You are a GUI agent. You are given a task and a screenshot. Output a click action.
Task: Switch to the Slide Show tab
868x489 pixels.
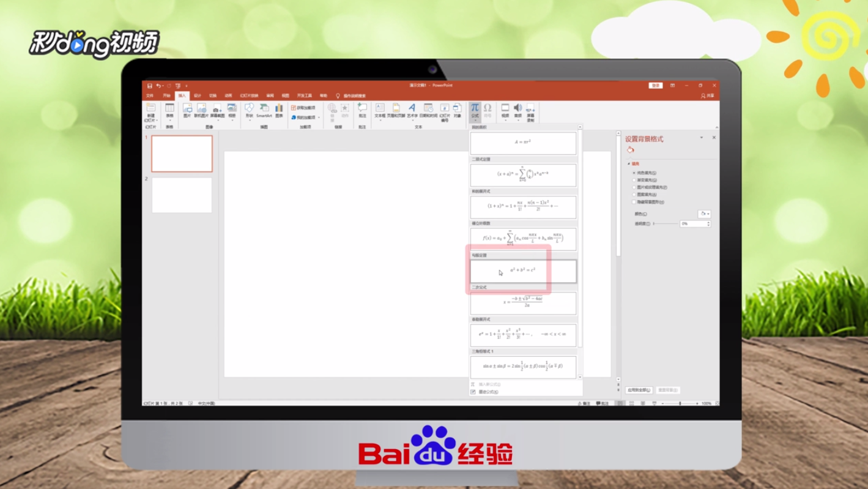pyautogui.click(x=249, y=96)
